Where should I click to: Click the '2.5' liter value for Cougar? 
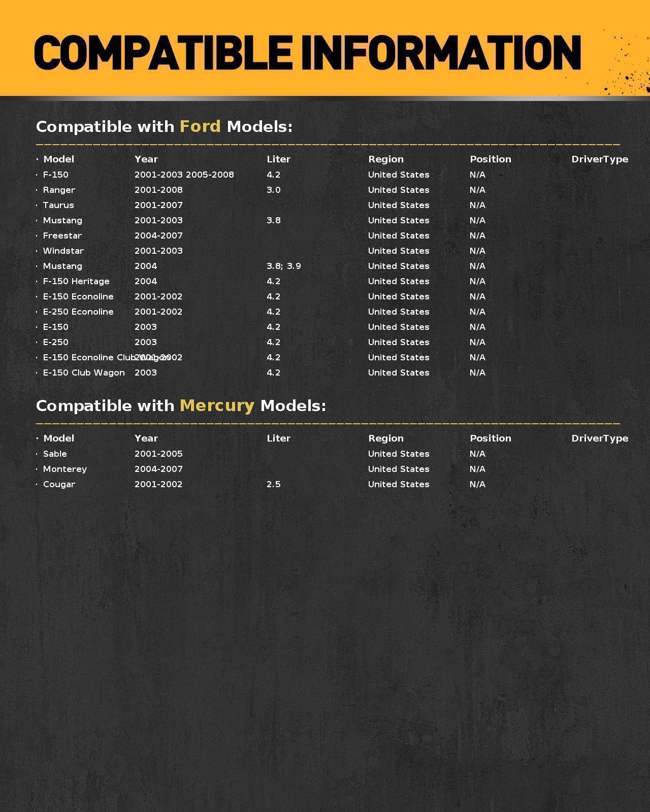[274, 484]
